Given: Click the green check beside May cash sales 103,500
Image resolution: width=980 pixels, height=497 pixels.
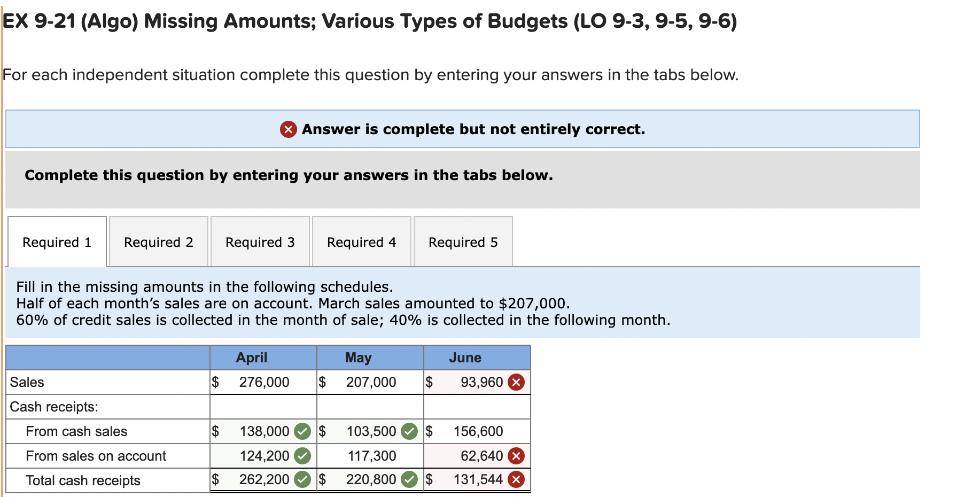Looking at the screenshot, I should click(x=409, y=431).
